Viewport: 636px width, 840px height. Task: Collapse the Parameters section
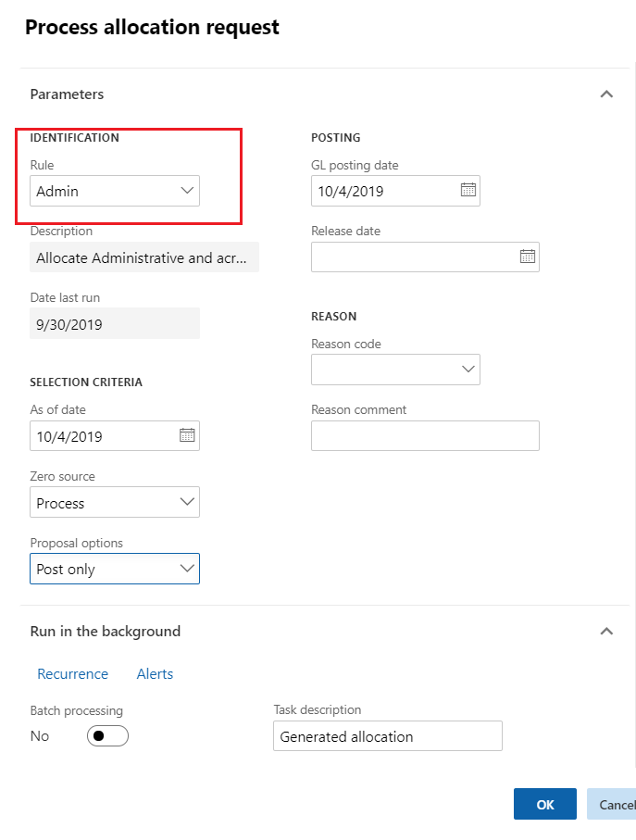point(606,94)
